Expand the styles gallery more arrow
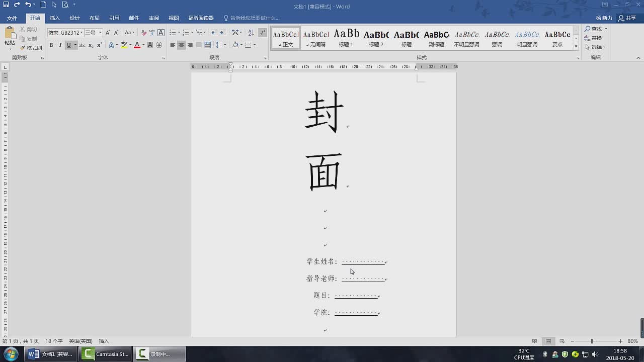This screenshot has height=362, width=644. (x=576, y=46)
